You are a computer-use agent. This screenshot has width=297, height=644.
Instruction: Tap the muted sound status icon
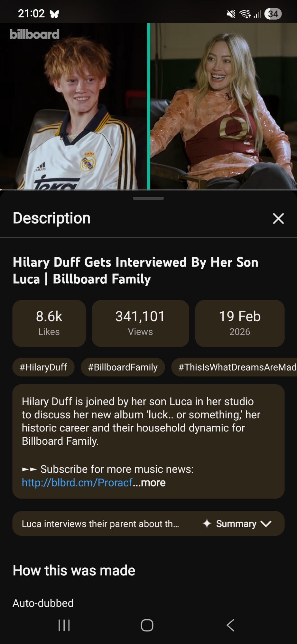pyautogui.click(x=231, y=14)
